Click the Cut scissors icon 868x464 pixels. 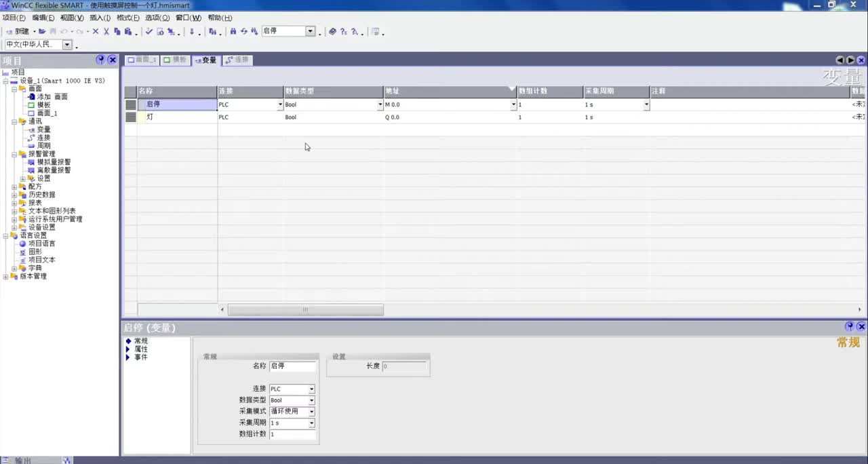pyautogui.click(x=106, y=31)
